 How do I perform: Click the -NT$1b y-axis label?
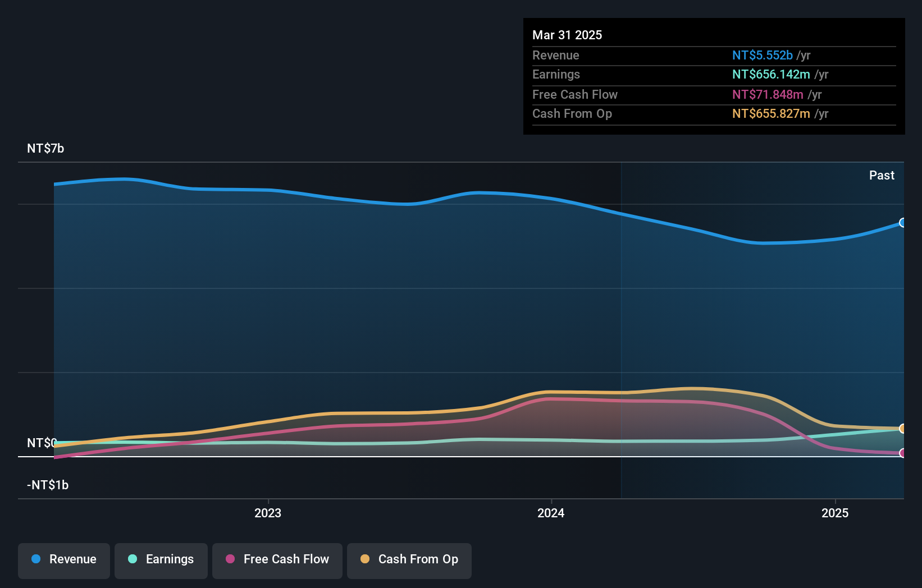point(48,485)
